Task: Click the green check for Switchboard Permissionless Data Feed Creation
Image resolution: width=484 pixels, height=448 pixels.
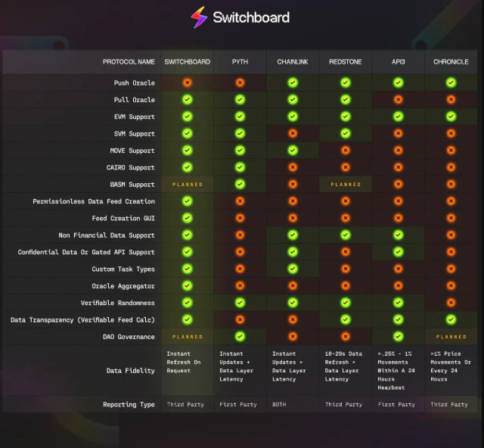Action: tap(187, 201)
